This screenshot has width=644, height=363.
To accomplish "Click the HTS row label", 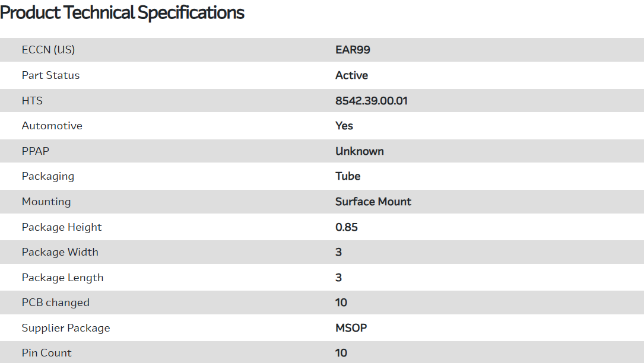I will point(32,101).
